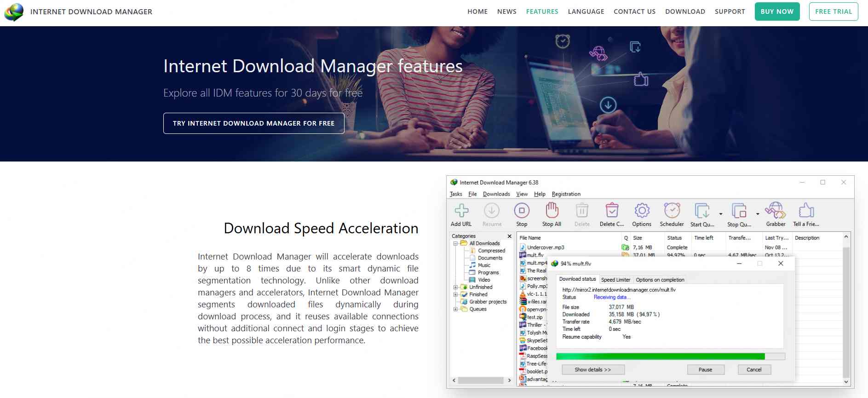Go to the HOME nav link
The height and width of the screenshot is (398, 868).
click(x=477, y=12)
